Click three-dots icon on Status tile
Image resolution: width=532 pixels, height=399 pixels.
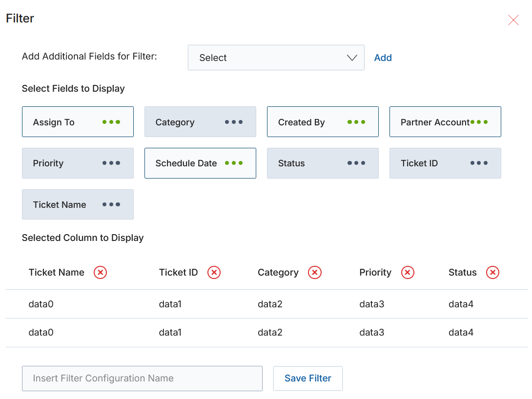pyautogui.click(x=356, y=163)
